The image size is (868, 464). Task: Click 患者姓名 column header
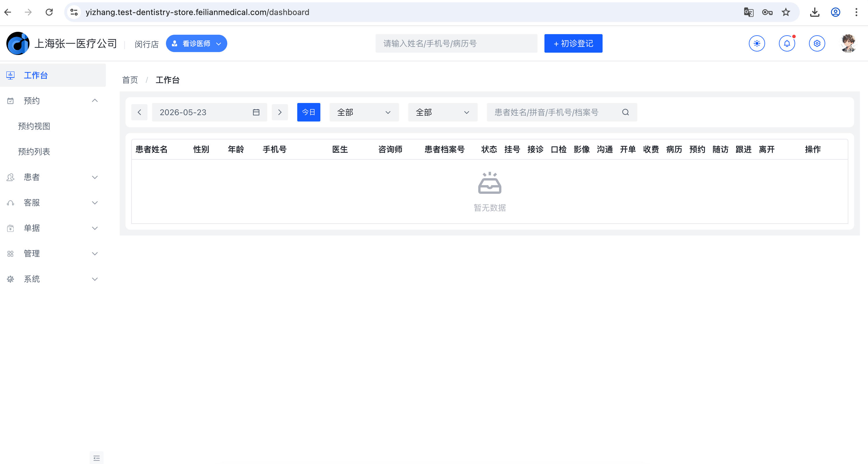pos(151,149)
